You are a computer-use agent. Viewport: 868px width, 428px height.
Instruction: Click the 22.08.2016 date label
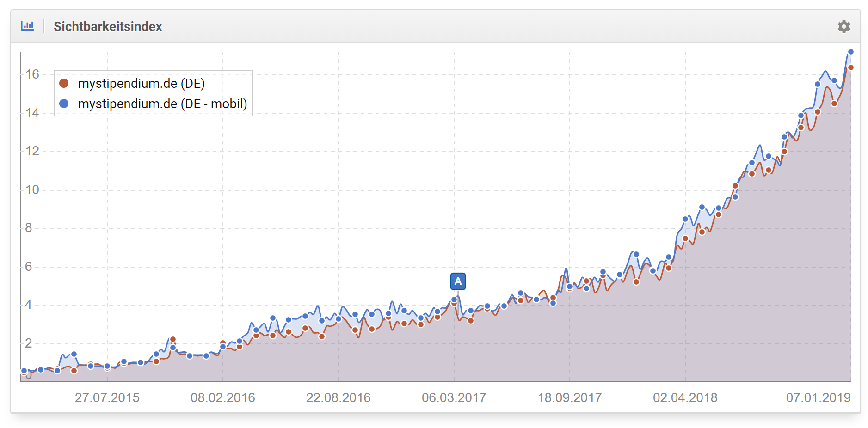point(338,397)
